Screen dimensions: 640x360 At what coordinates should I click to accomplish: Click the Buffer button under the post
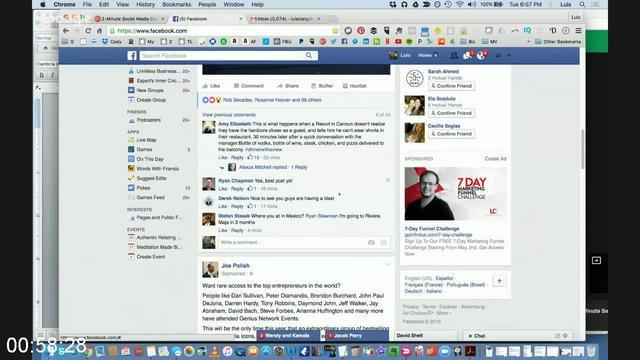coord(322,86)
